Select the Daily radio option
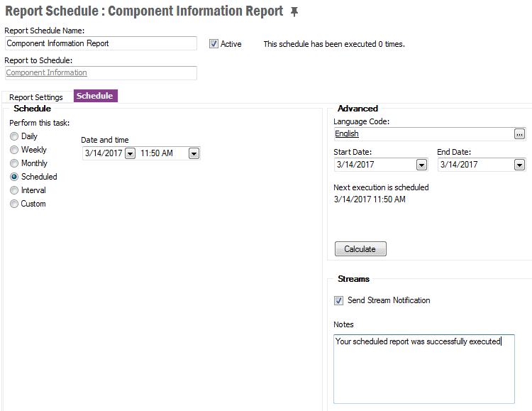This screenshot has height=411, width=532. pyautogui.click(x=14, y=136)
